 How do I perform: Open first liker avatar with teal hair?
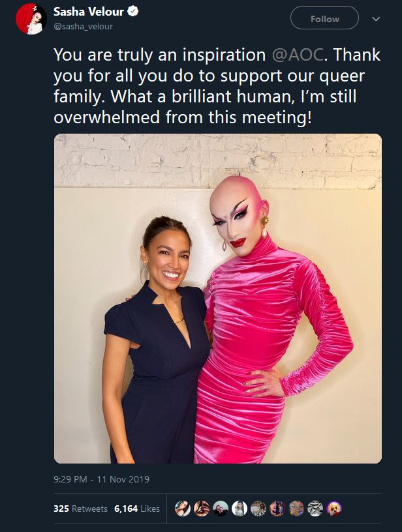click(x=182, y=509)
